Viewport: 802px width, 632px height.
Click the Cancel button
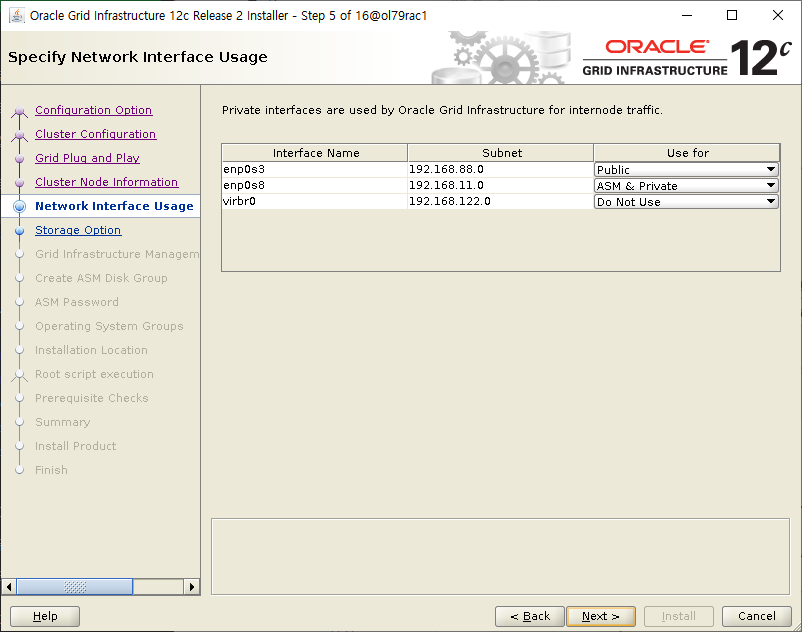tap(756, 616)
